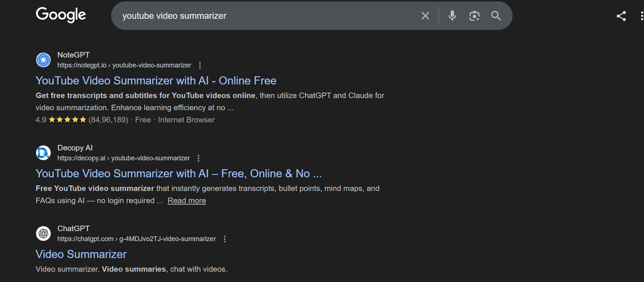Click the NoteGPT favicon
644x282 pixels.
44,60
